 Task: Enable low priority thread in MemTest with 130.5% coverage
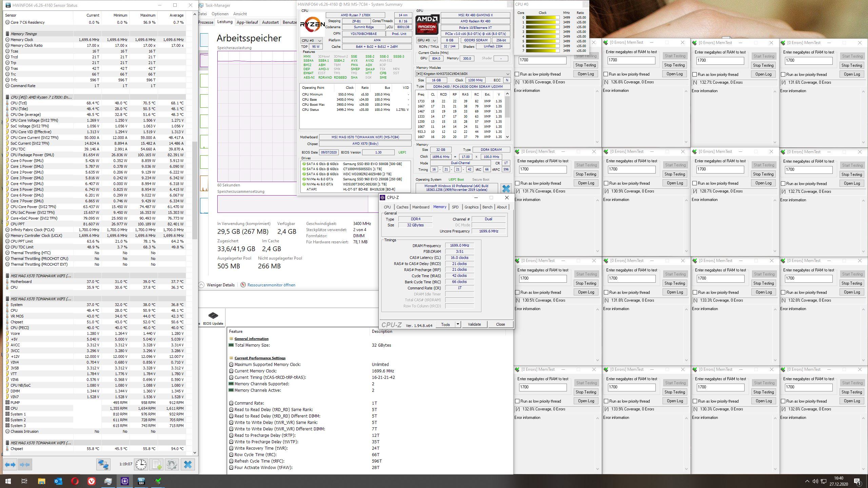[517, 292]
